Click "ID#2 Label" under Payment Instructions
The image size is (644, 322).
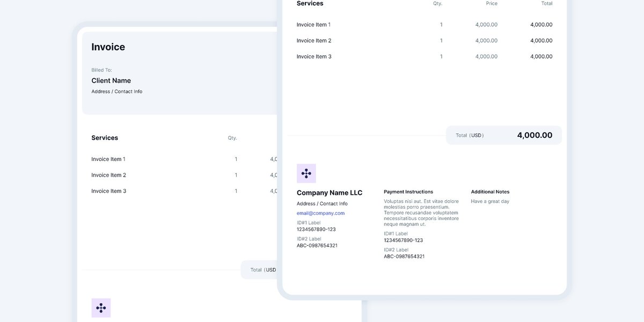396,250
